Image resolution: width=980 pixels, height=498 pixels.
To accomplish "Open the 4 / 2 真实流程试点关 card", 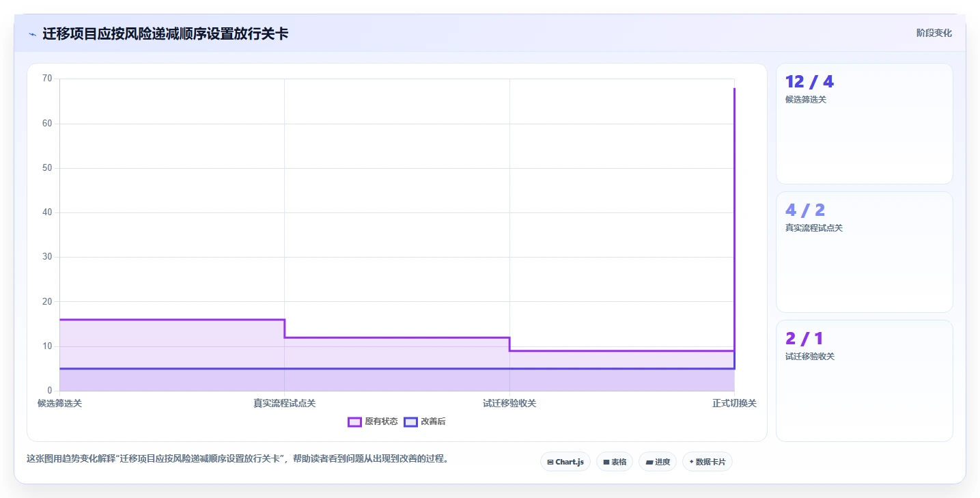I will [x=864, y=252].
